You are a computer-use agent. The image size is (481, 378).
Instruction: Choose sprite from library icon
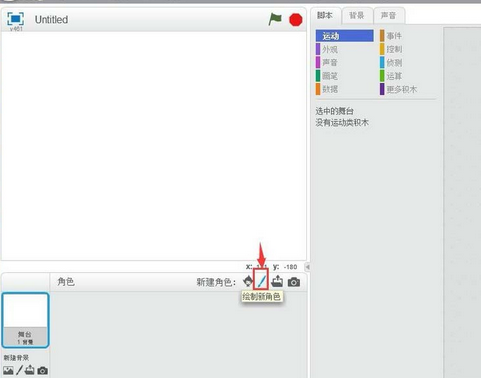point(248,282)
